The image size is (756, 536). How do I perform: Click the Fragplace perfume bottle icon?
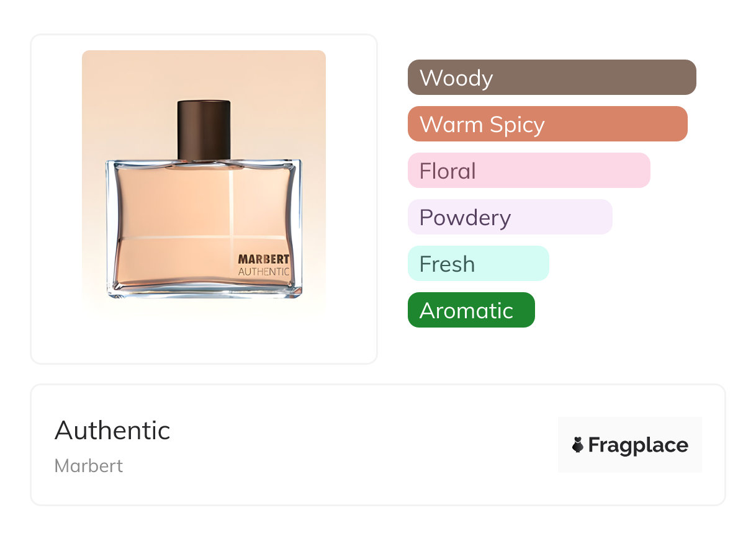coord(578,445)
